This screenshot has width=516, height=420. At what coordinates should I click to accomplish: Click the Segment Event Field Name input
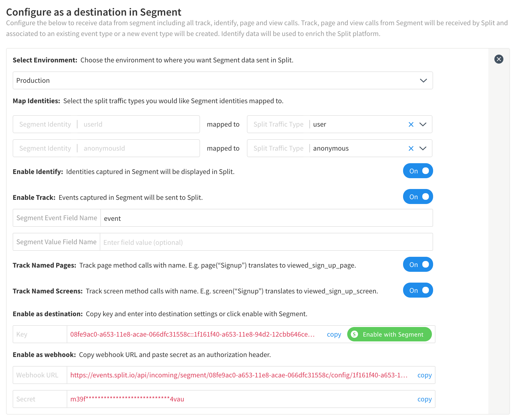266,218
